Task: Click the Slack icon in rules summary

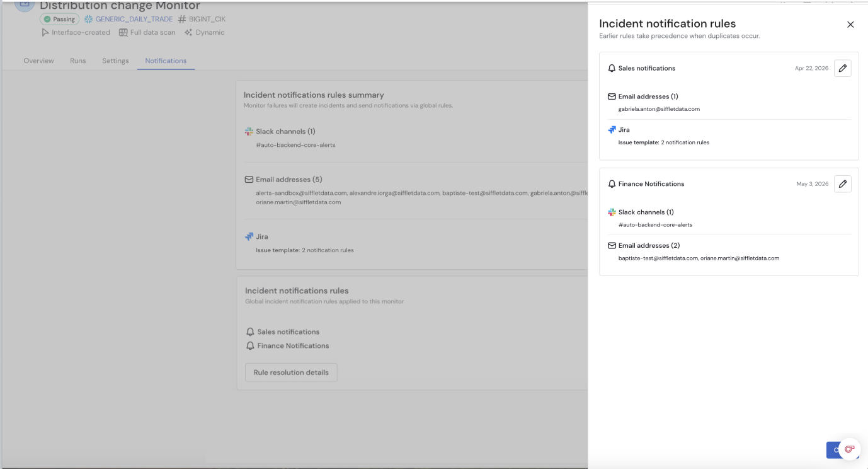Action: [249, 132]
